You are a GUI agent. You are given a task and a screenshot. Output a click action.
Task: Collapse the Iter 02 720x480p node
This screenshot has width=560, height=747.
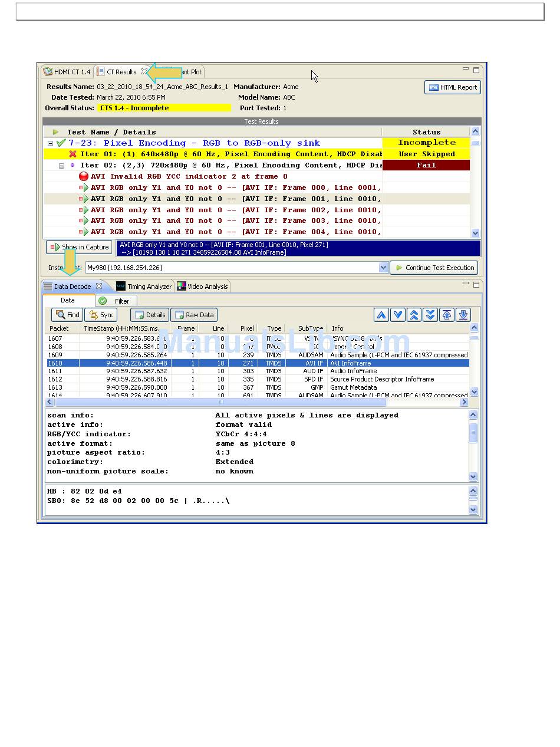(61, 166)
